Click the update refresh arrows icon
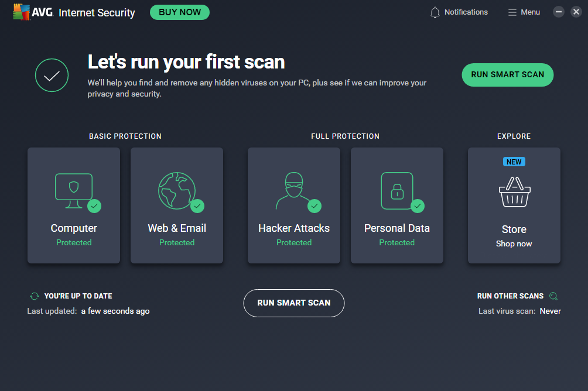 [34, 296]
